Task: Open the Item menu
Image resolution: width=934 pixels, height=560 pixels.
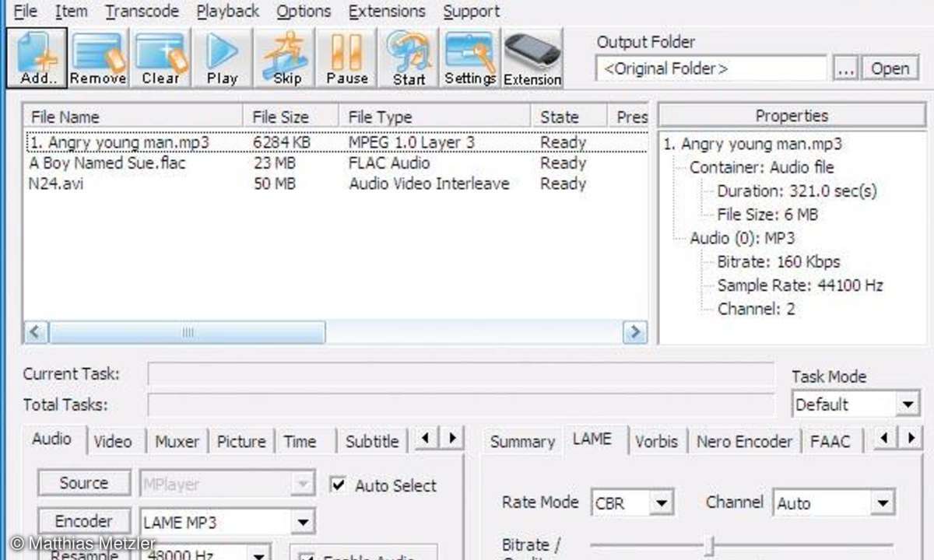Action: [71, 12]
